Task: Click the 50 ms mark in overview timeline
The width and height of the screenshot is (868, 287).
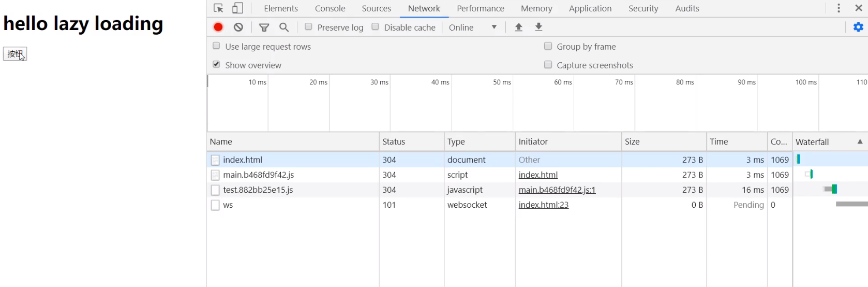Action: [502, 82]
